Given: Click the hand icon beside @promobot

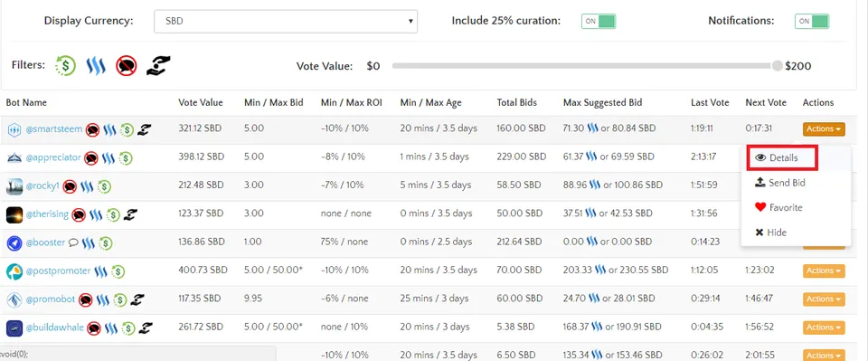Looking at the screenshot, I should (x=137, y=299).
